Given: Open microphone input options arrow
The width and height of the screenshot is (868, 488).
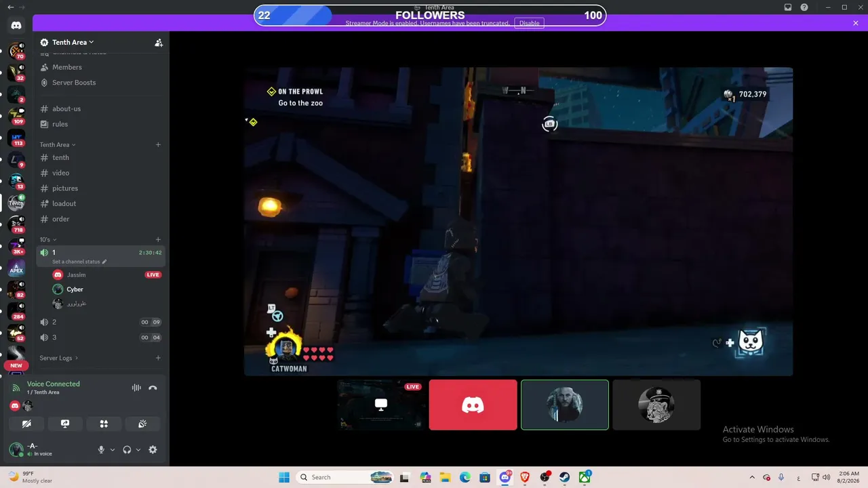Looking at the screenshot, I should 113,449.
